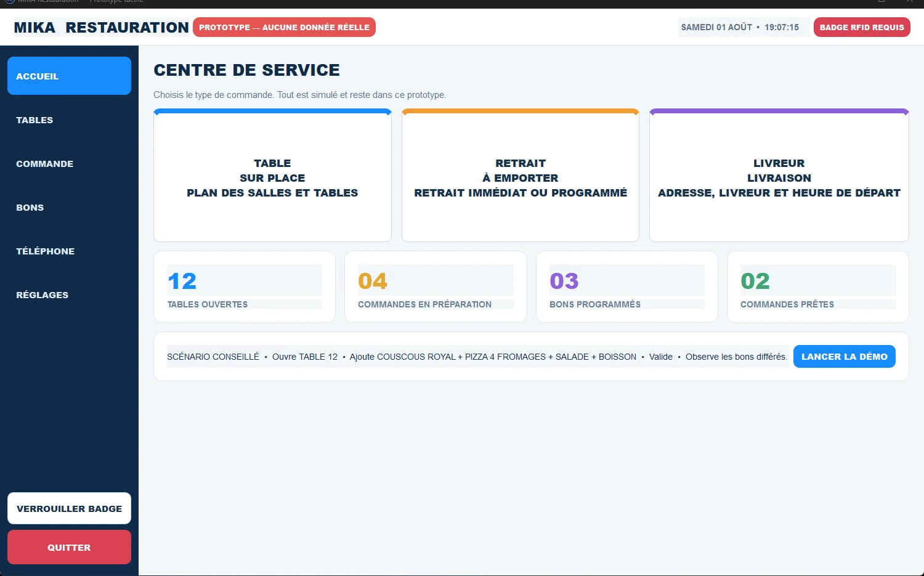Click the CENTRE DE SERVICE heading

[246, 70]
